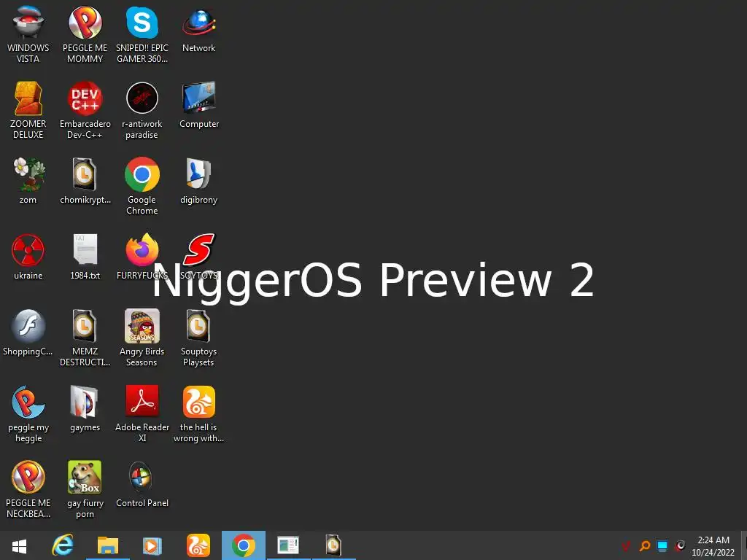The width and height of the screenshot is (747, 560).
Task: Open File Explorer on the taskbar
Action: (108, 545)
